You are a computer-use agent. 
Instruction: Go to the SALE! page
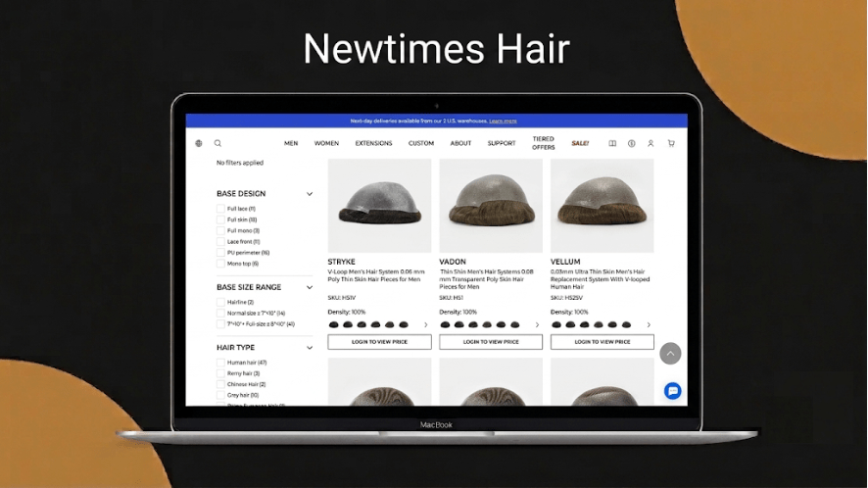coord(580,143)
